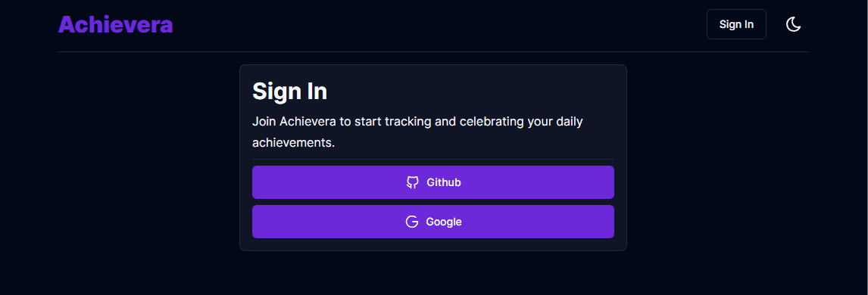868x295 pixels.
Task: Click the divider line above Github button
Action: (433, 159)
